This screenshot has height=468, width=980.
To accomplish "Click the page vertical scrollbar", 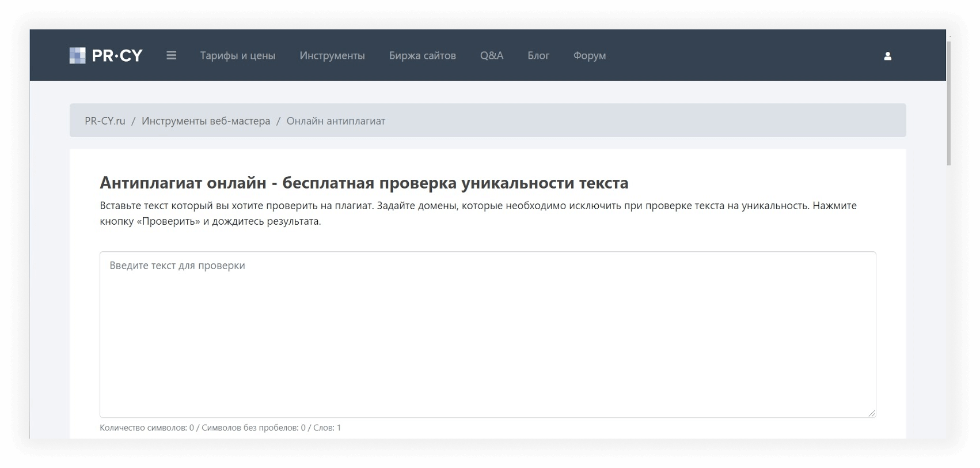I will pos(949,104).
